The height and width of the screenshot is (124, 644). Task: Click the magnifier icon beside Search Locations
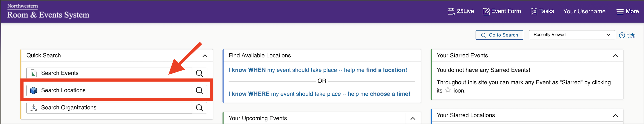coord(199,90)
